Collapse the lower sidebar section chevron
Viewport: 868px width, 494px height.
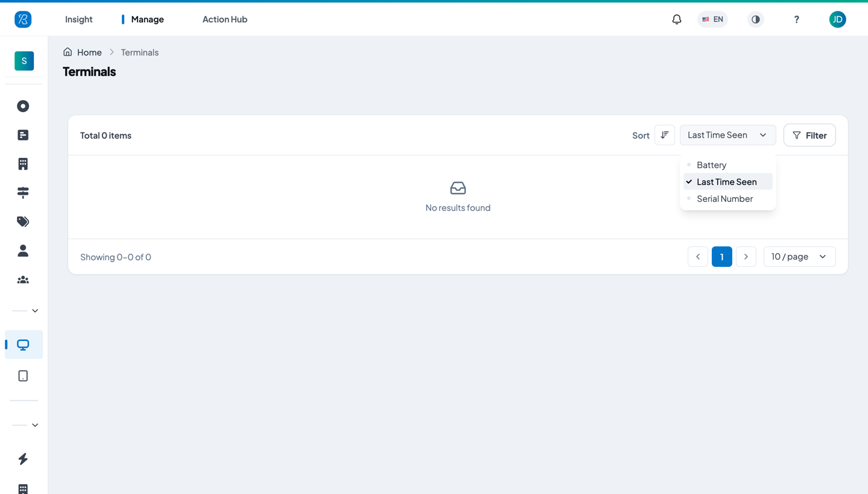[x=35, y=425]
